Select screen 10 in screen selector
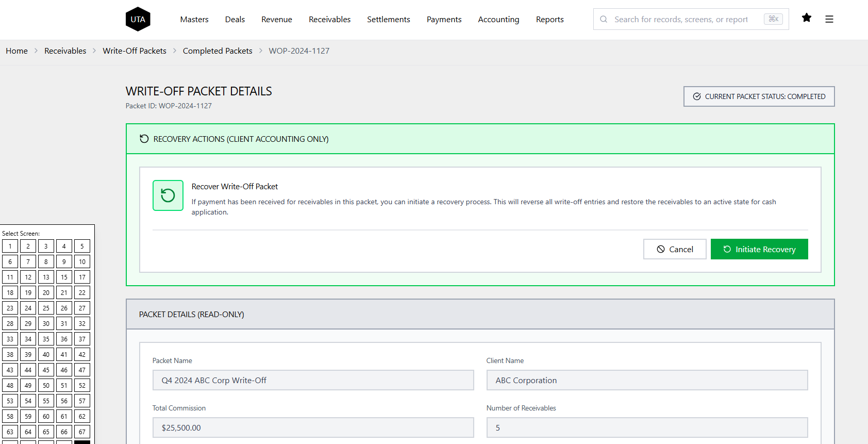 click(x=82, y=261)
